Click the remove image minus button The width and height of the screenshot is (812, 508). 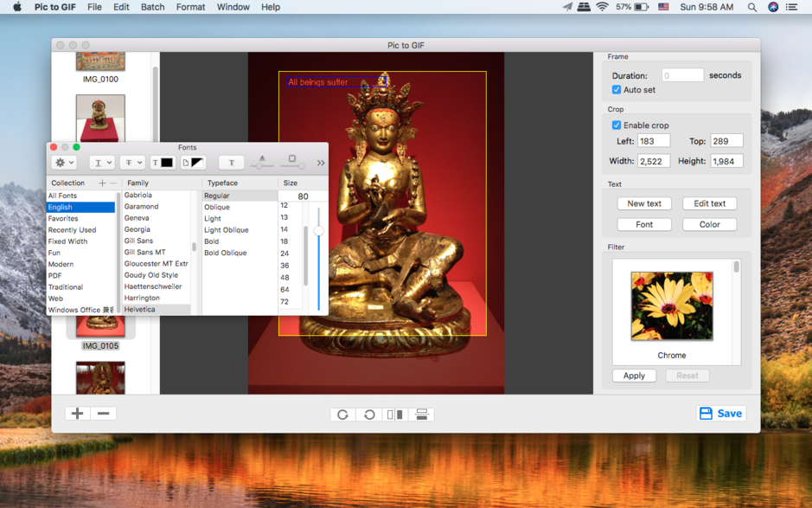tap(103, 414)
